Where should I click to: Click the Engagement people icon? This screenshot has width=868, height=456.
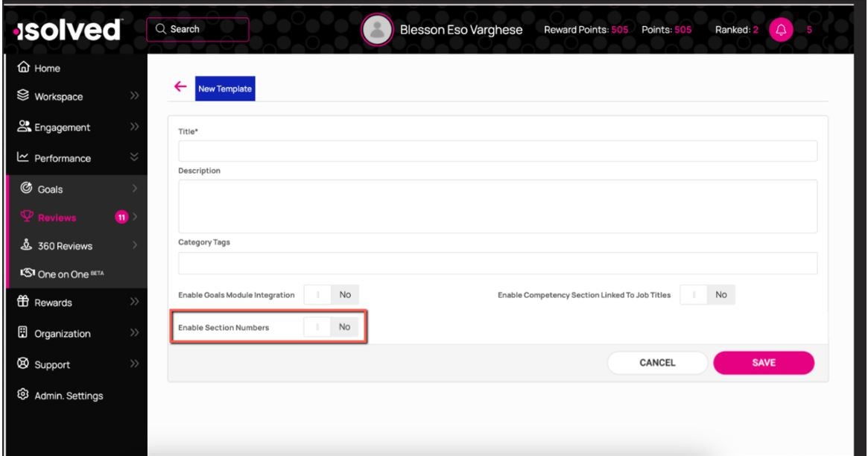pos(24,127)
